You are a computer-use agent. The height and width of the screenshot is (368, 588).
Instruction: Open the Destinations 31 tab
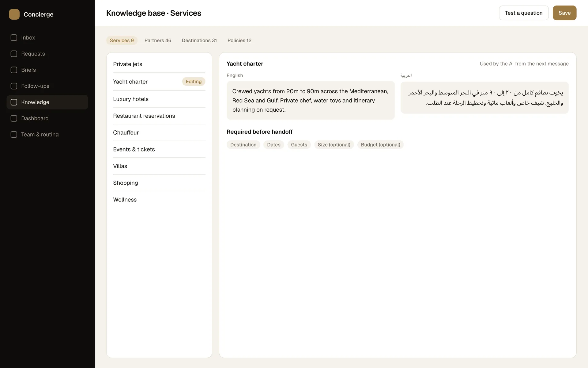[x=199, y=40]
